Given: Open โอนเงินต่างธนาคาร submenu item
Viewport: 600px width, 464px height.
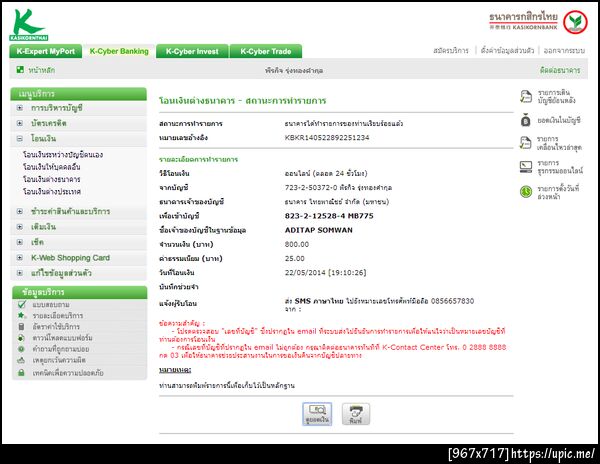Looking at the screenshot, I should (x=52, y=179).
